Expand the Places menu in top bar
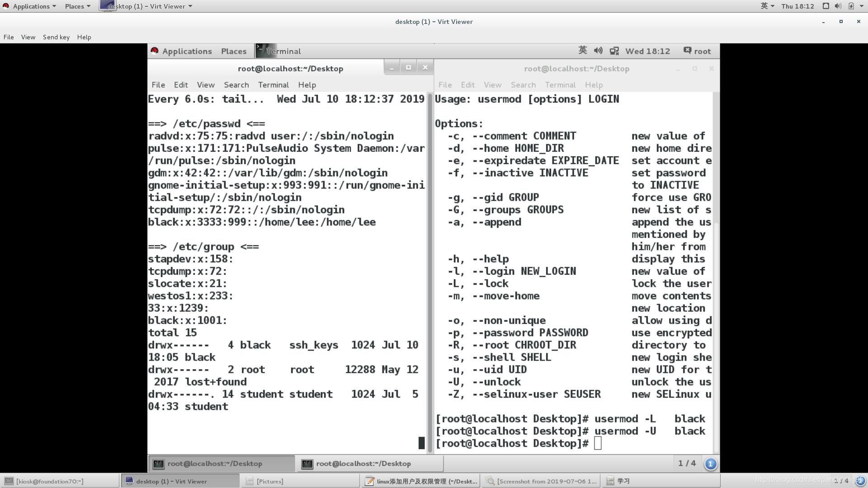Viewport: 868px width, 488px height. 74,6
